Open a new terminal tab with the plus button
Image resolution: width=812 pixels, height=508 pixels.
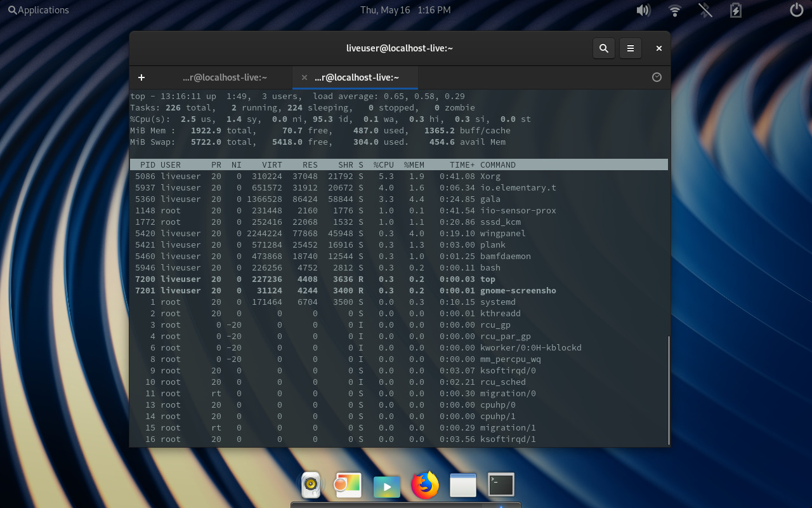(x=141, y=77)
